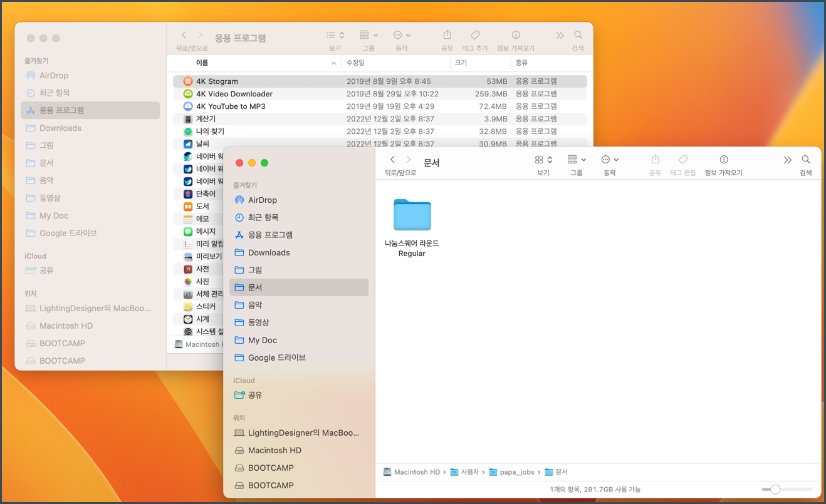Select 4K Video Downloader row
The width and height of the screenshot is (826, 504).
[380, 94]
